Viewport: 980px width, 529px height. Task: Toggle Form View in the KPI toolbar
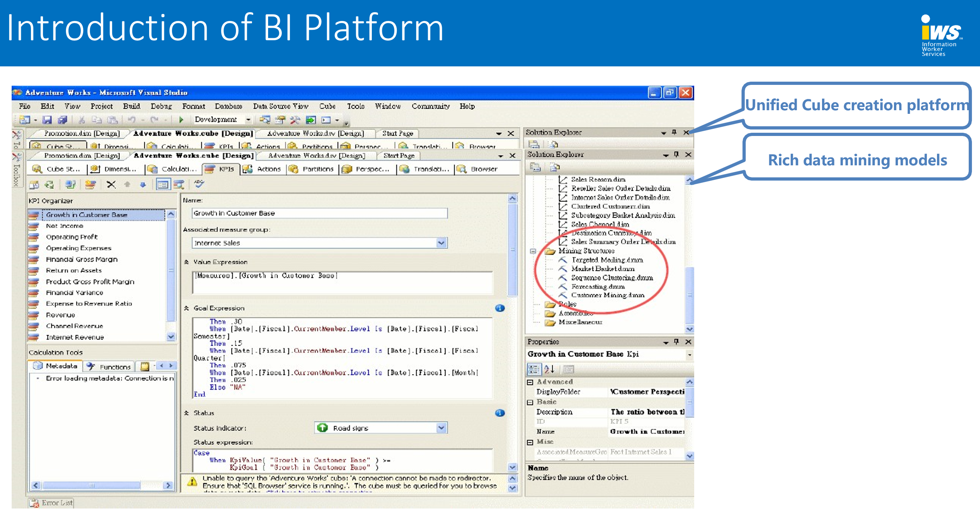pos(163,185)
